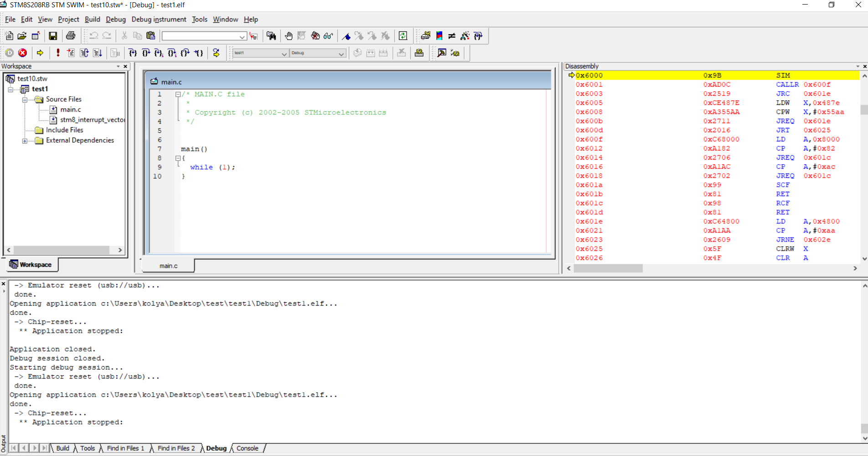Switch to the Console output tab
The height and width of the screenshot is (456, 868).
click(x=247, y=448)
